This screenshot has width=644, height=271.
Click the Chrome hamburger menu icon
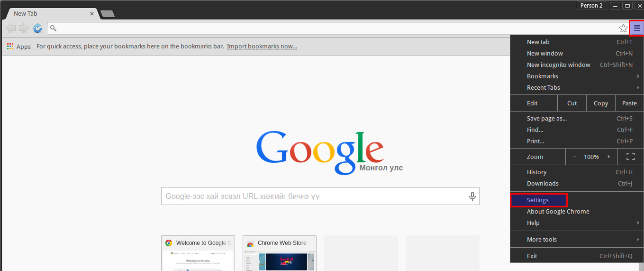[x=636, y=28]
